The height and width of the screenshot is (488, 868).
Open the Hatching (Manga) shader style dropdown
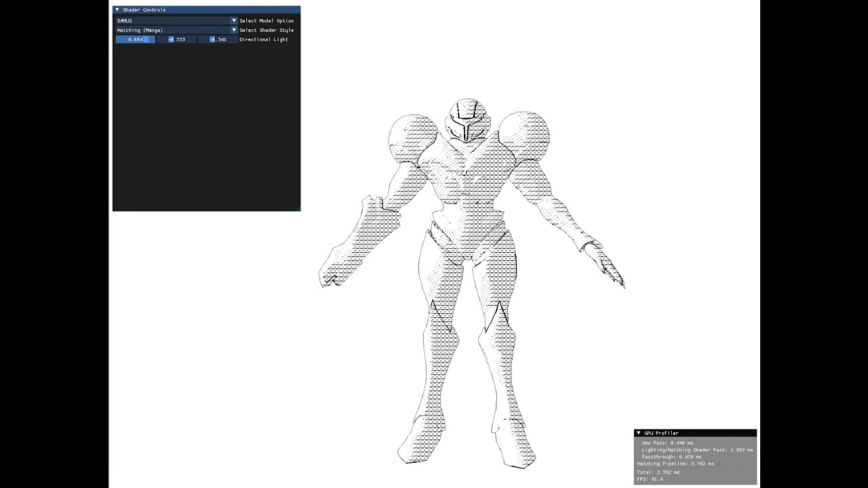coord(176,30)
